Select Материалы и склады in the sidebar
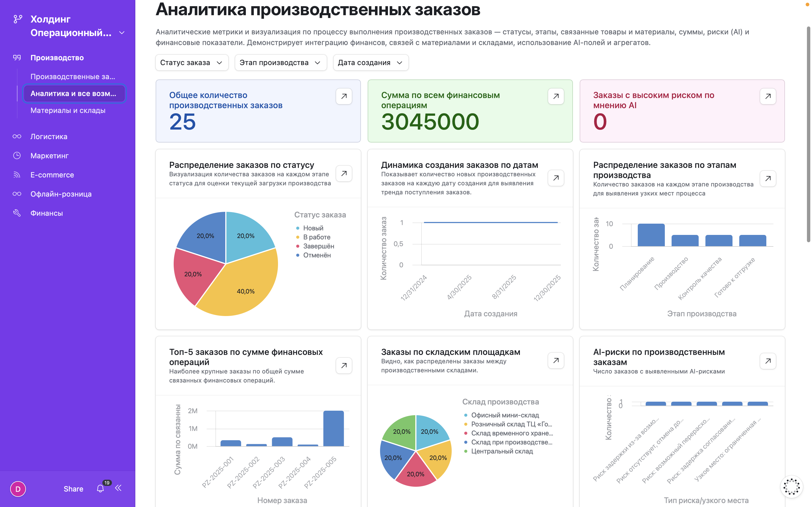Viewport: 812px width, 507px height. 68,110
